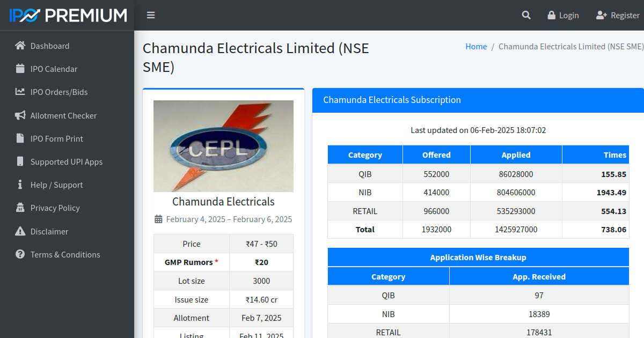Click the IPO Form Print document icon
Screen dimensions: 644x338
18,138
